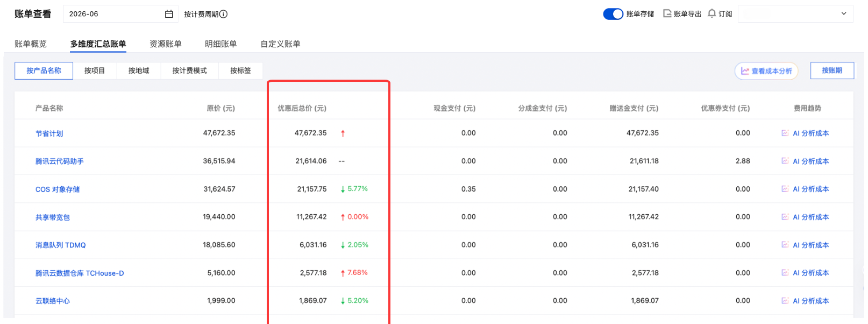Click the AI analysis icon for TCHouse-D
The height and width of the screenshot is (324, 868).
click(x=785, y=273)
